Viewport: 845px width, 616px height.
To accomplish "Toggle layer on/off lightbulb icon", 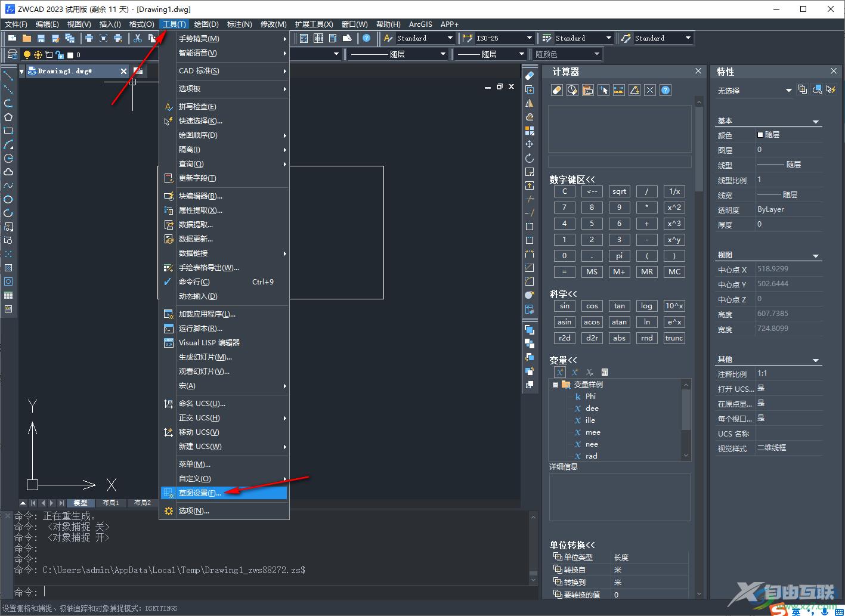I will point(27,55).
